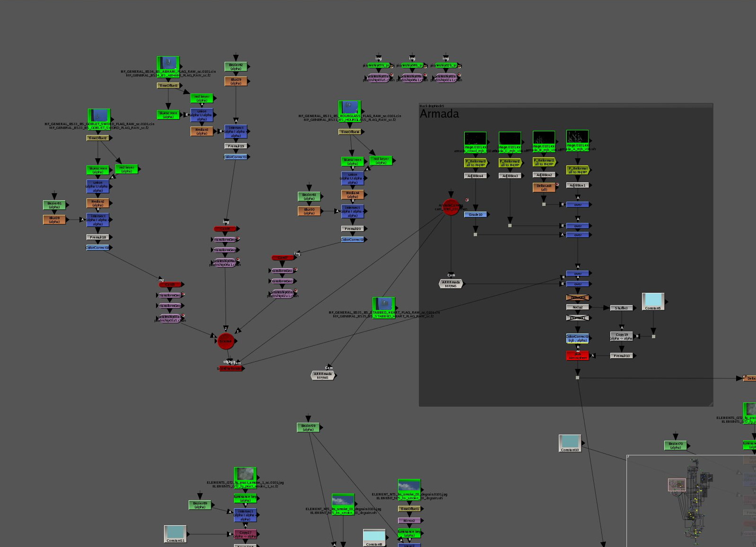Select the AdjBBox2 node
Image resolution: width=756 pixels, height=547 pixels.
pyautogui.click(x=544, y=175)
